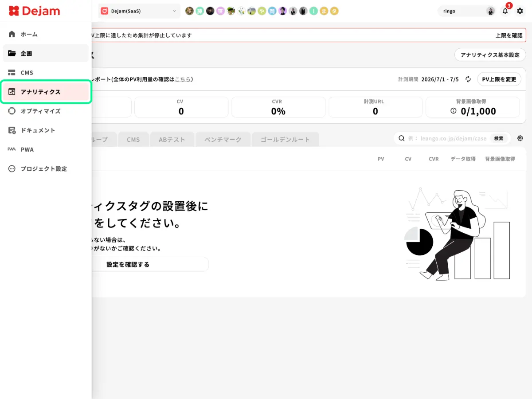Click the refresh icon beside measurement period
532x399 pixels.
coord(468,79)
